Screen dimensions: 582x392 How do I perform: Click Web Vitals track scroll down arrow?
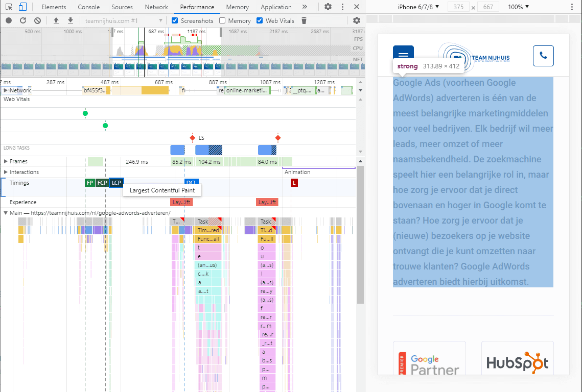pyautogui.click(x=360, y=151)
